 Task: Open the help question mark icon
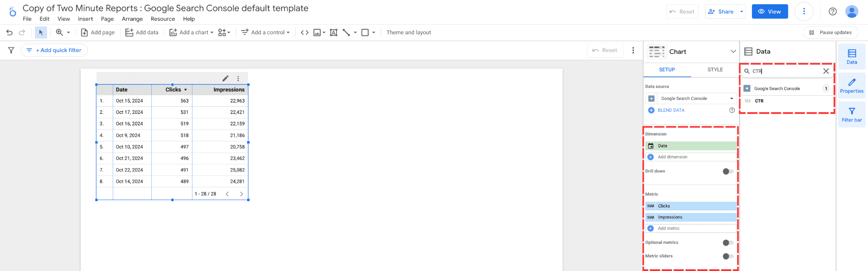pyautogui.click(x=832, y=11)
